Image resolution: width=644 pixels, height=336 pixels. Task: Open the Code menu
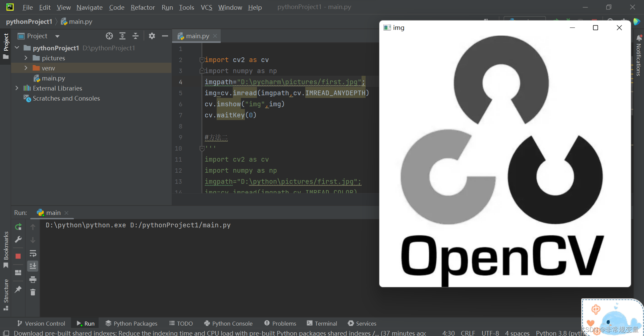point(117,7)
